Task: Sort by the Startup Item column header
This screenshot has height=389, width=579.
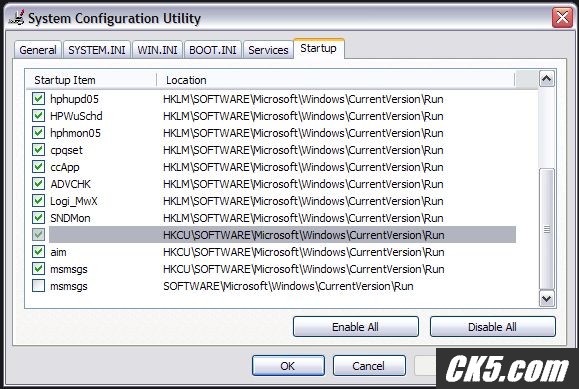Action: (91, 80)
